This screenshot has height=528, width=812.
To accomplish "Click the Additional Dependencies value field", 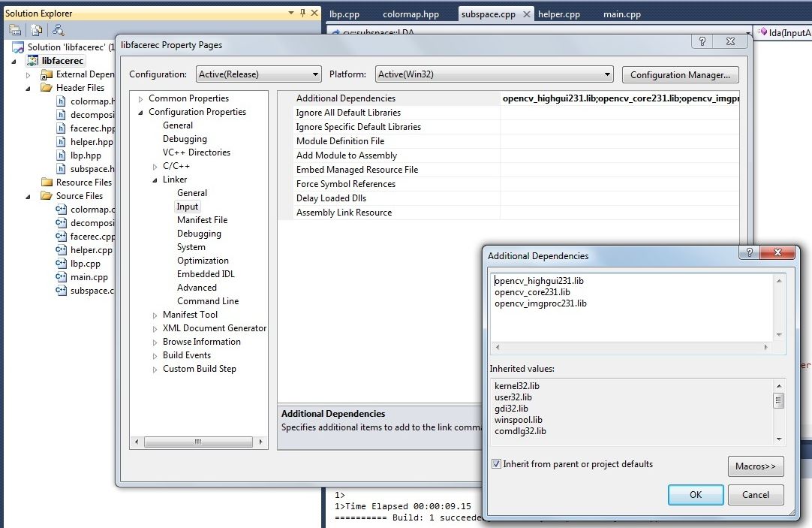I will coord(620,98).
